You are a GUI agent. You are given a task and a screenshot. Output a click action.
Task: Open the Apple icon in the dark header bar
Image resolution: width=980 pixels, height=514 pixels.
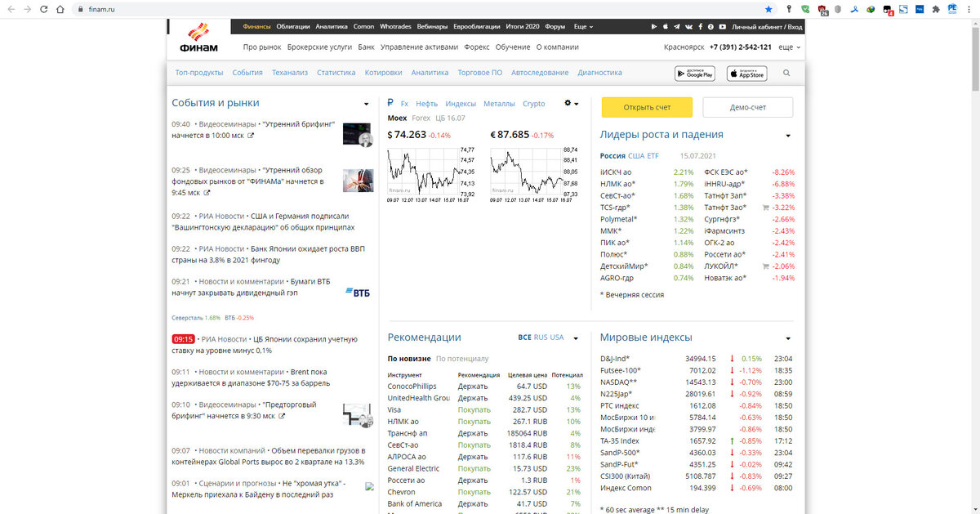665,27
